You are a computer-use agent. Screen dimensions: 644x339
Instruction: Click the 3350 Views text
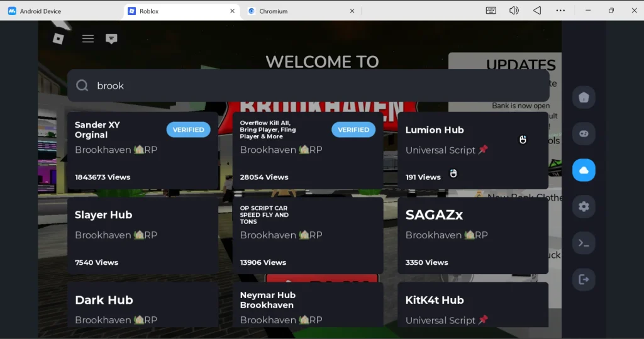[427, 262]
